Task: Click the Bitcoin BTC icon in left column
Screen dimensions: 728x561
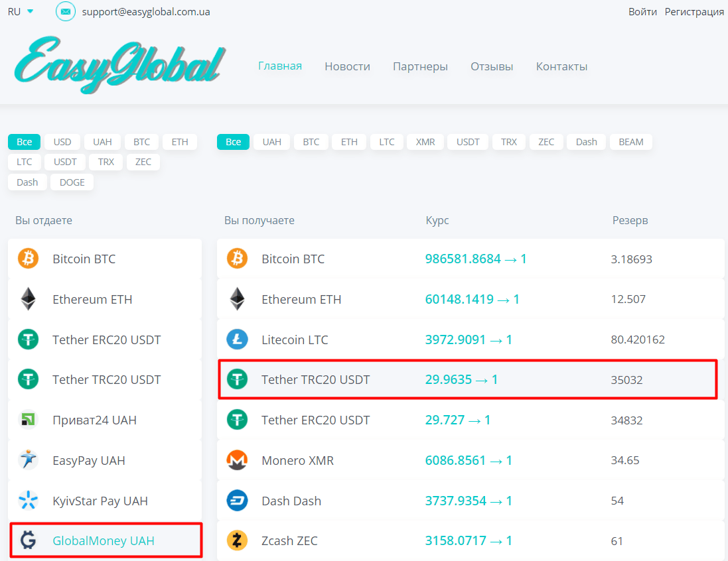Action: (29, 259)
